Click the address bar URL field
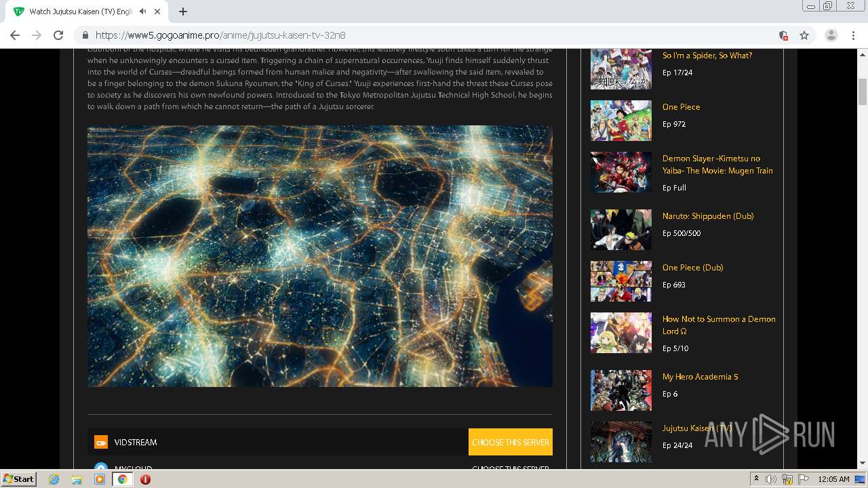The image size is (868, 488). tap(434, 35)
